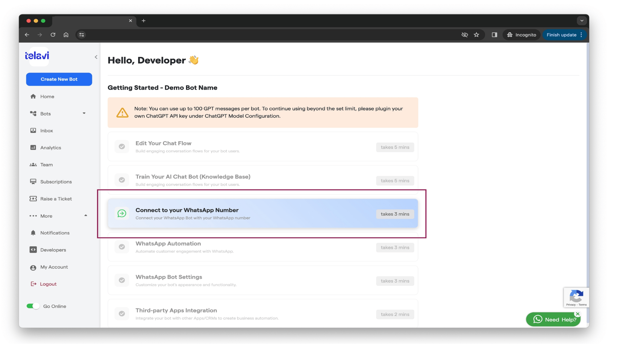Open My Account via the profile icon

[x=33, y=268]
